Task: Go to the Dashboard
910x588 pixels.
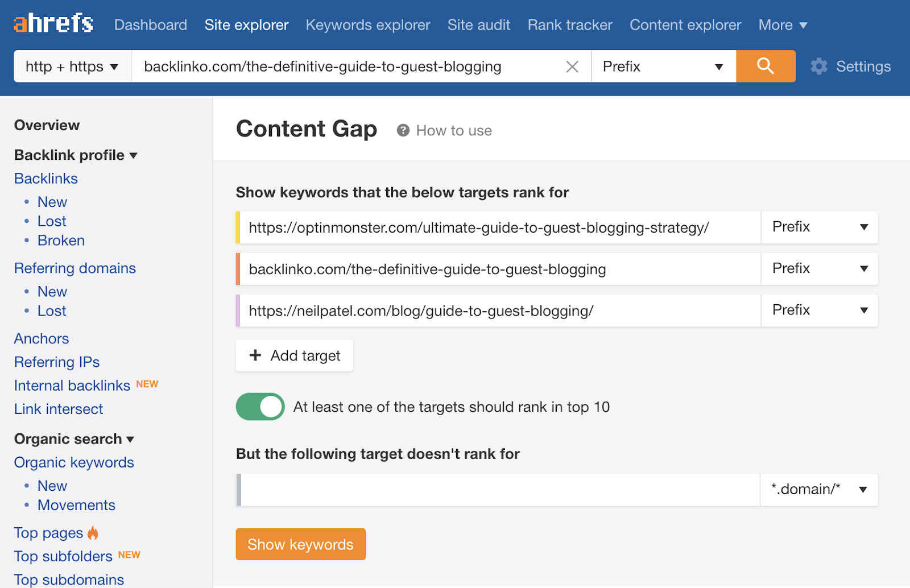Action: point(150,24)
